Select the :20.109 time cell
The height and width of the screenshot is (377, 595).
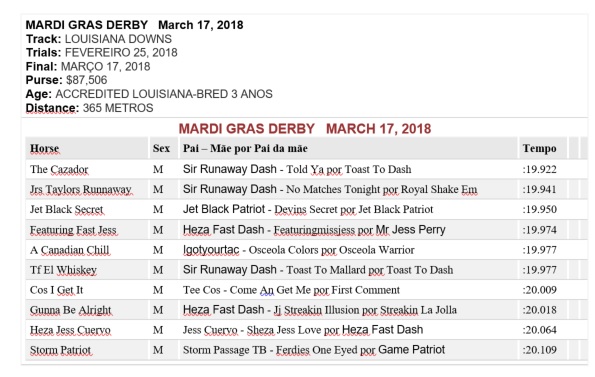pyautogui.click(x=540, y=350)
